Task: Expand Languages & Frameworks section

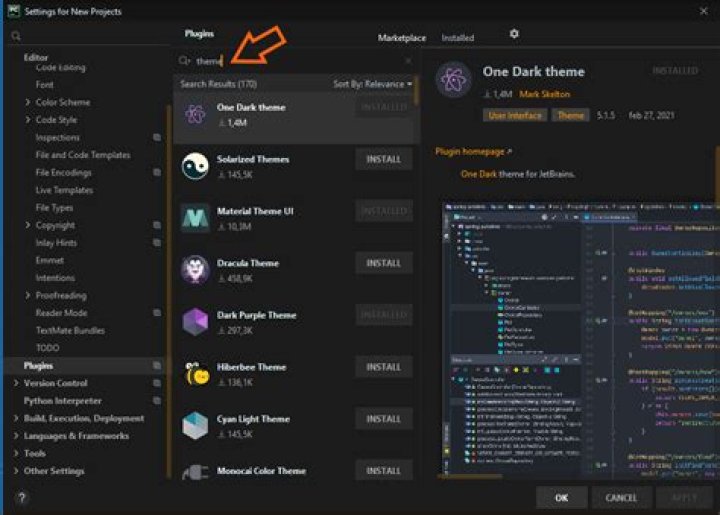Action: [x=16, y=436]
